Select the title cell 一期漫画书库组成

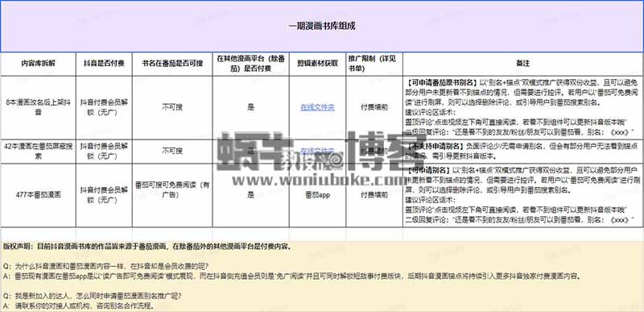pyautogui.click(x=322, y=27)
